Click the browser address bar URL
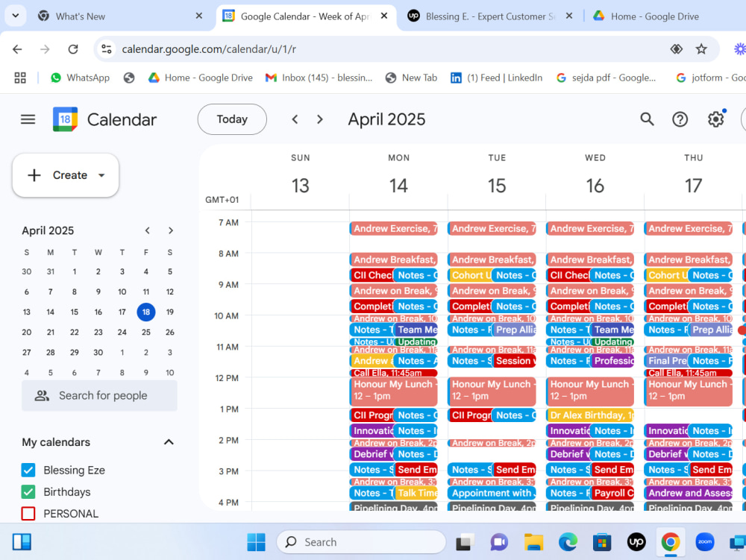Image resolution: width=746 pixels, height=560 pixels. [x=208, y=49]
